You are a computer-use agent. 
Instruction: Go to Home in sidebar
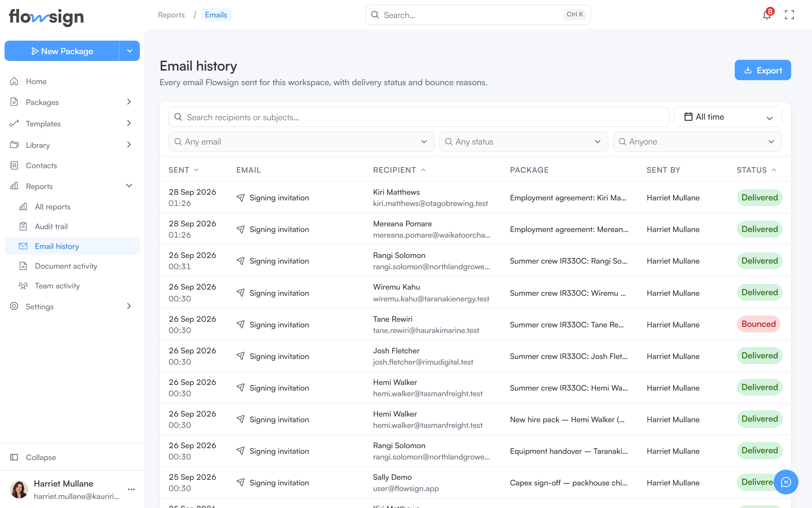coord(72,81)
